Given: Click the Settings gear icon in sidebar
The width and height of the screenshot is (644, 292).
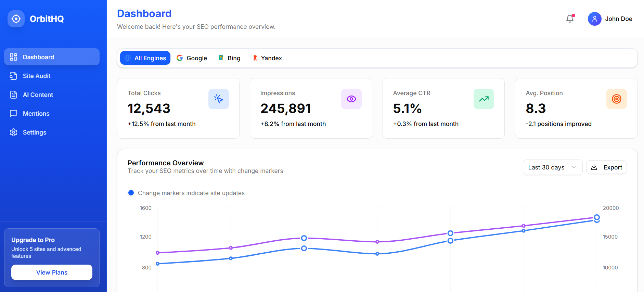Looking at the screenshot, I should pyautogui.click(x=14, y=132).
